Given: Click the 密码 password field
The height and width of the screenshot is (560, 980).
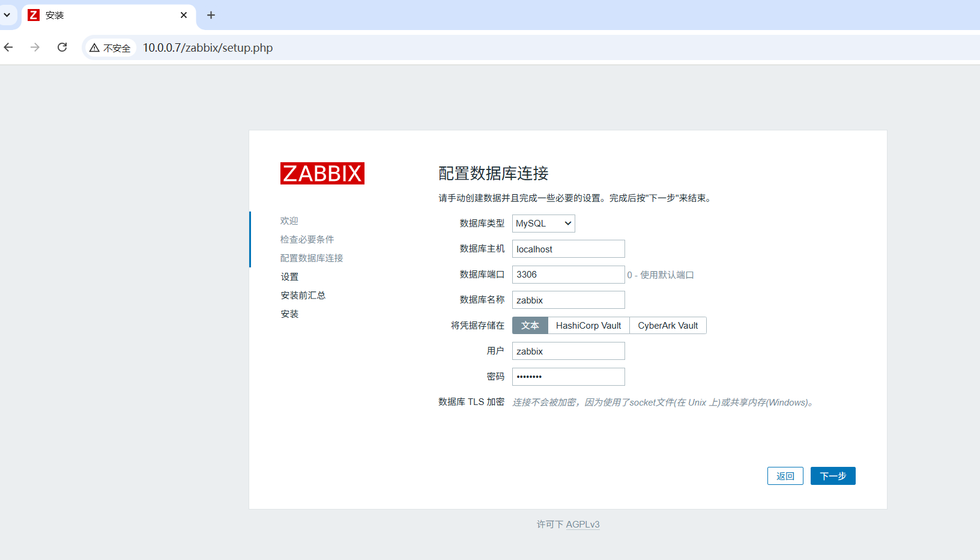Looking at the screenshot, I should 569,377.
